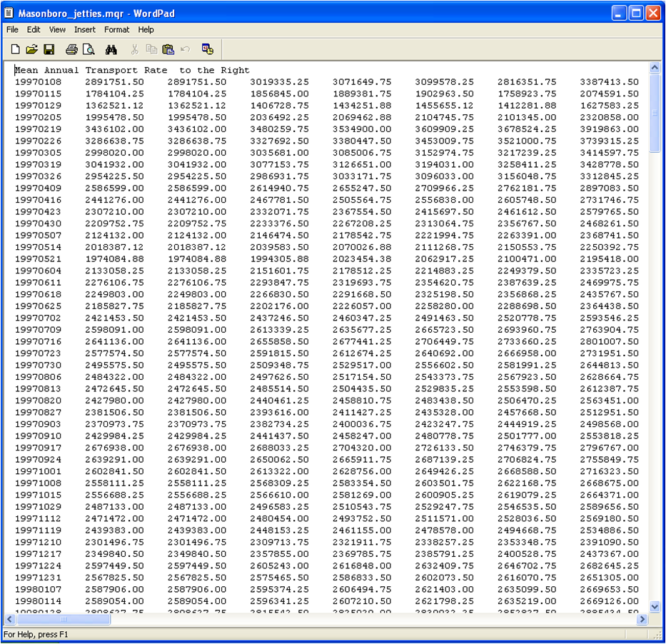
Task: Click value 2600905.25
Action: pyautogui.click(x=444, y=495)
